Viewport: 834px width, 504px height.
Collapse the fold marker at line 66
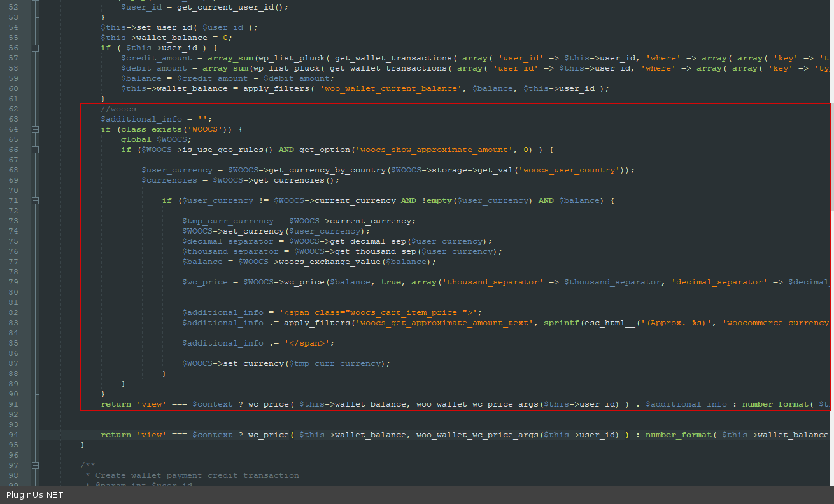tap(36, 150)
